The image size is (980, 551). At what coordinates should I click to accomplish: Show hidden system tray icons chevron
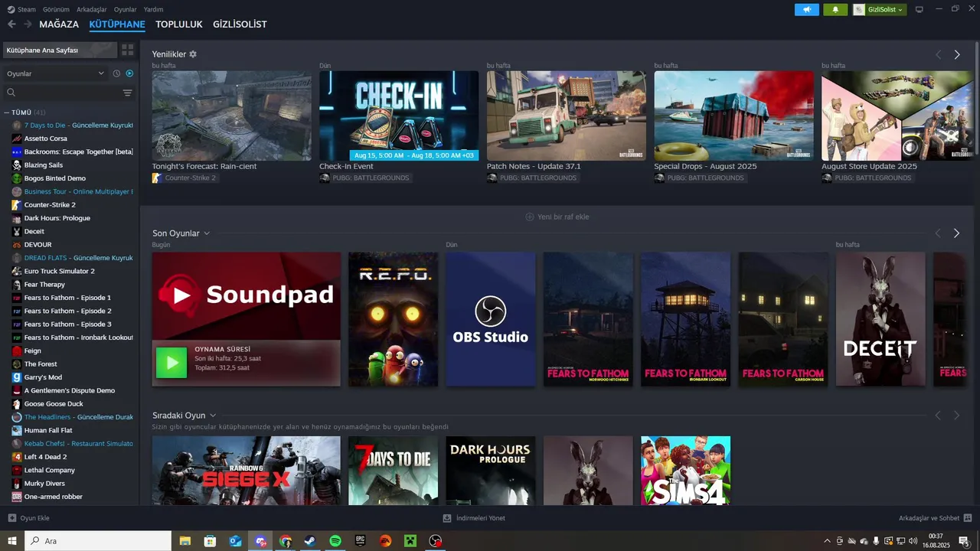827,541
